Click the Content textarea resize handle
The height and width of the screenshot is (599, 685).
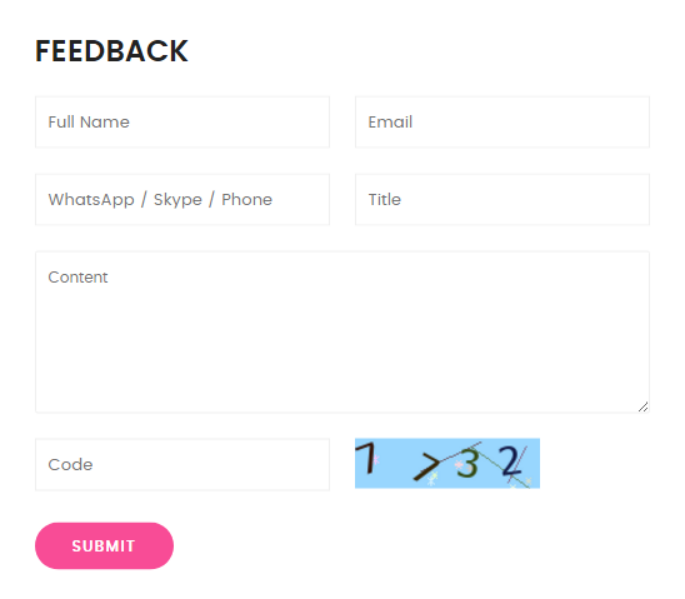642,406
